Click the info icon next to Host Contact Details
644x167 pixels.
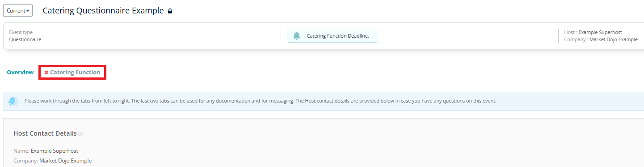[81, 134]
